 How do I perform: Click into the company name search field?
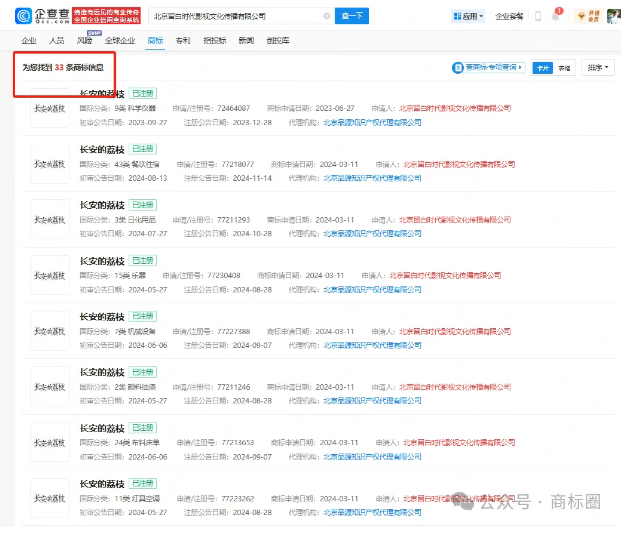(x=235, y=16)
